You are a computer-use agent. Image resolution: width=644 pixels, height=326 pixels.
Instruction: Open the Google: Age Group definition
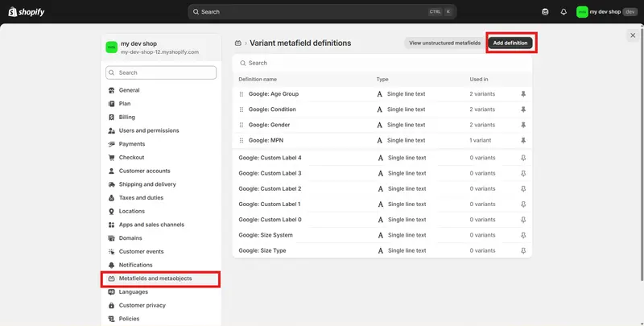click(274, 94)
